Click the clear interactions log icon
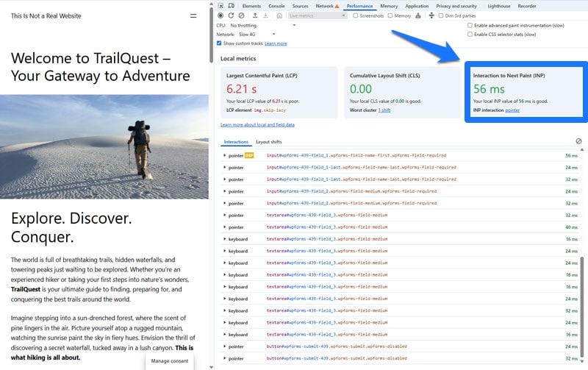 point(578,141)
